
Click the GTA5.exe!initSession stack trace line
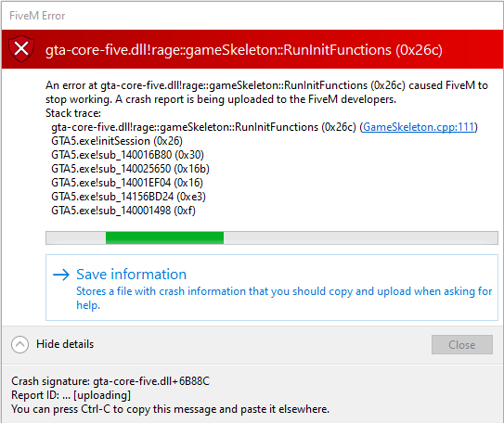pos(117,141)
